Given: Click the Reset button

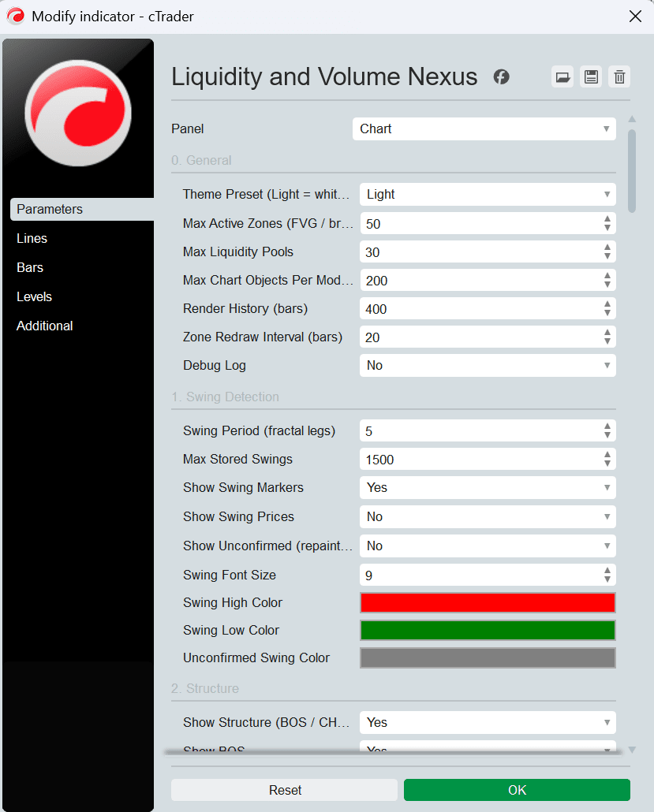Looking at the screenshot, I should [285, 790].
